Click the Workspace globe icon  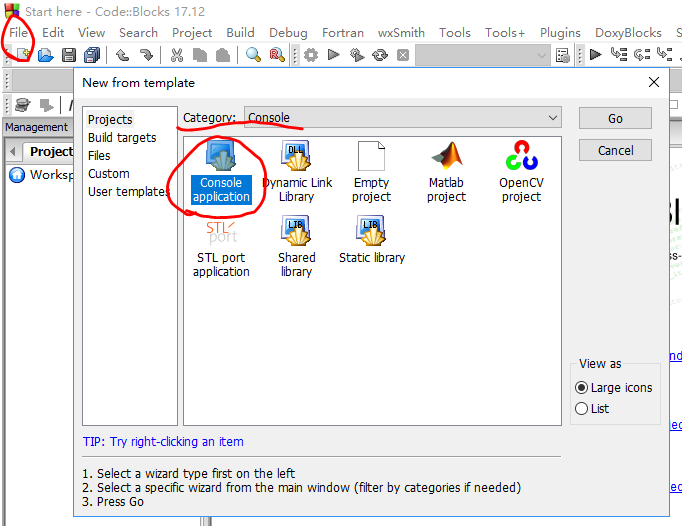click(x=17, y=175)
